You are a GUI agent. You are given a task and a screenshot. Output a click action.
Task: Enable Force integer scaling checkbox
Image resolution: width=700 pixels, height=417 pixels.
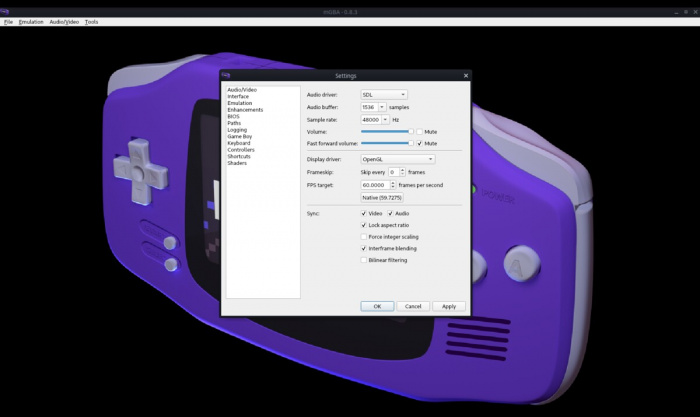click(x=364, y=237)
